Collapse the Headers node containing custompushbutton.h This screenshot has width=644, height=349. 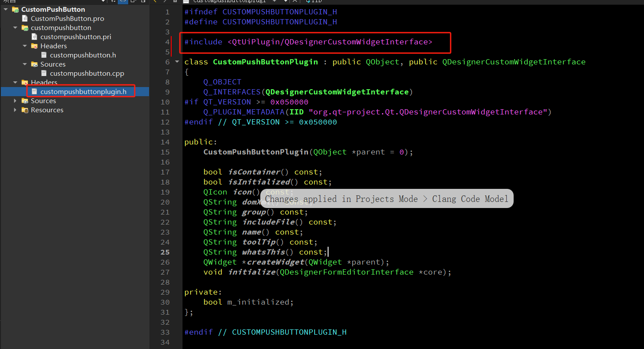click(25, 46)
